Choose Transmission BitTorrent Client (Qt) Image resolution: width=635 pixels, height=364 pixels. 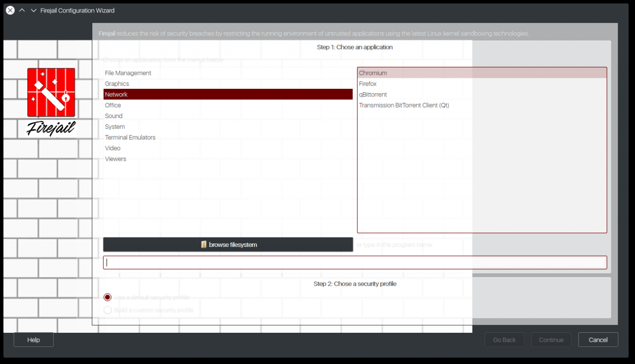(x=482, y=105)
